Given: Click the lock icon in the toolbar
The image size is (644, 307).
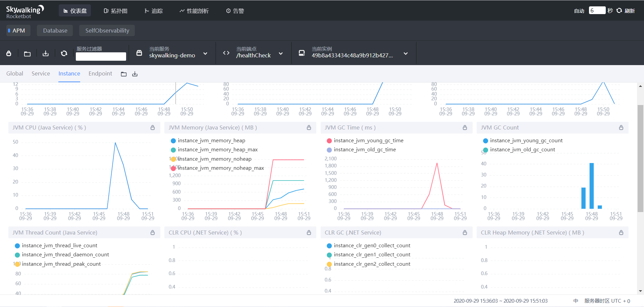Looking at the screenshot, I should (9, 53).
